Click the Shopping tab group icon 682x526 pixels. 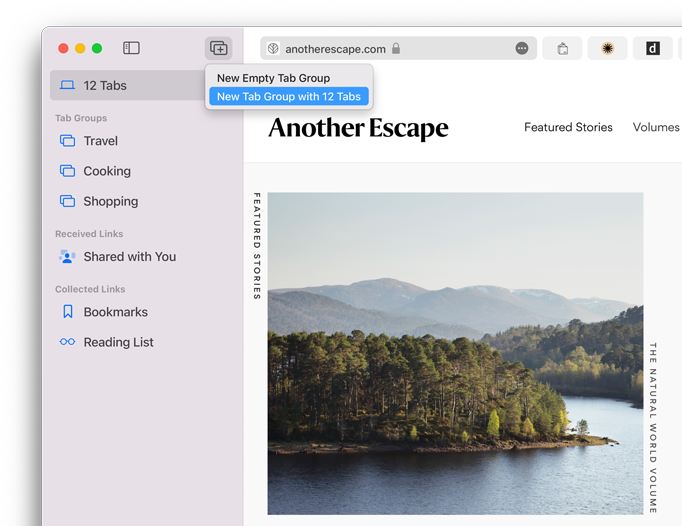(x=68, y=201)
